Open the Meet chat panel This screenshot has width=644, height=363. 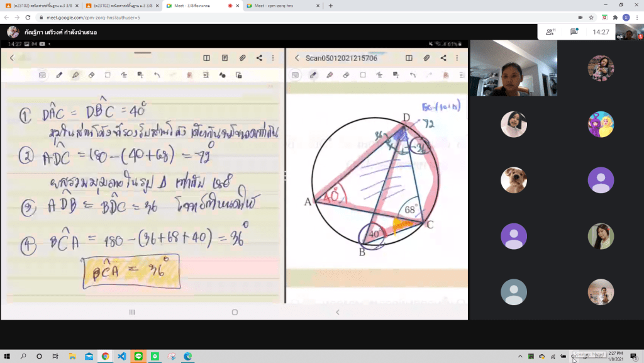click(x=574, y=31)
